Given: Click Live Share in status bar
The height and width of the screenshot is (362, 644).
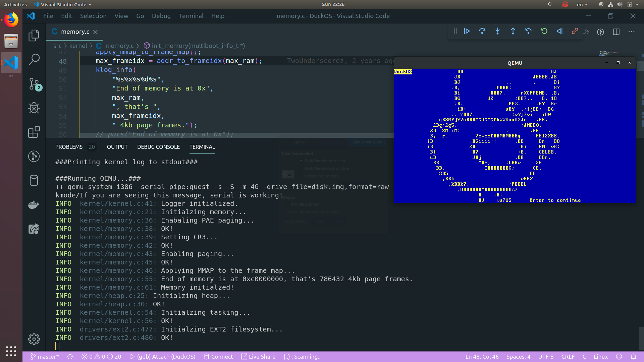Looking at the screenshot, I should point(258,357).
